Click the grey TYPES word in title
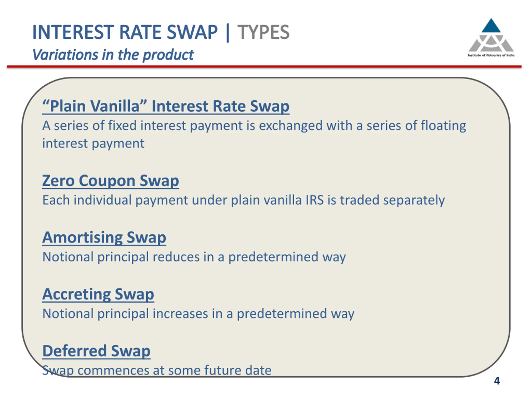 (x=263, y=32)
